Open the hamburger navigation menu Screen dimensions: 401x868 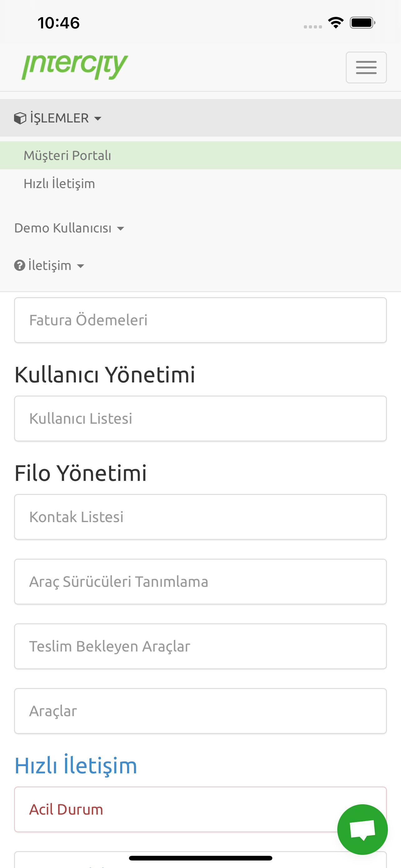tap(366, 67)
